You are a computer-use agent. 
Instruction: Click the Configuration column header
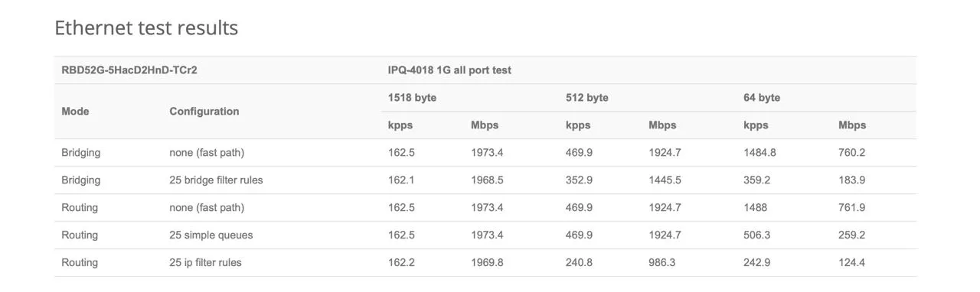(204, 112)
